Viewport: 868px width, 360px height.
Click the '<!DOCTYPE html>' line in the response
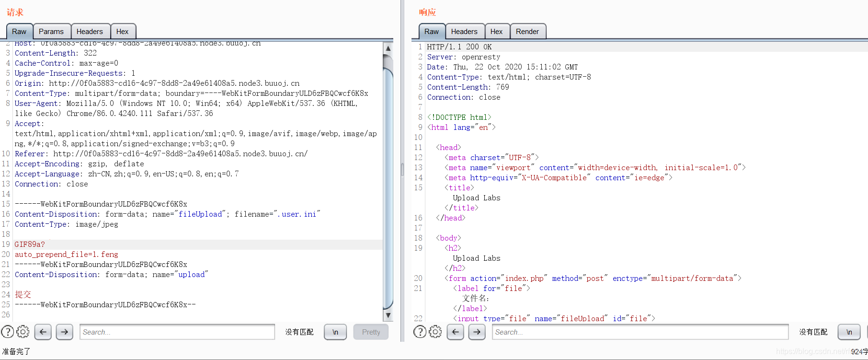[459, 117]
